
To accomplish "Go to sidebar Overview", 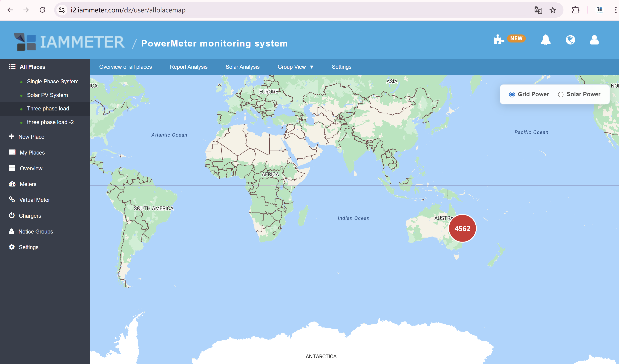I will (x=31, y=169).
